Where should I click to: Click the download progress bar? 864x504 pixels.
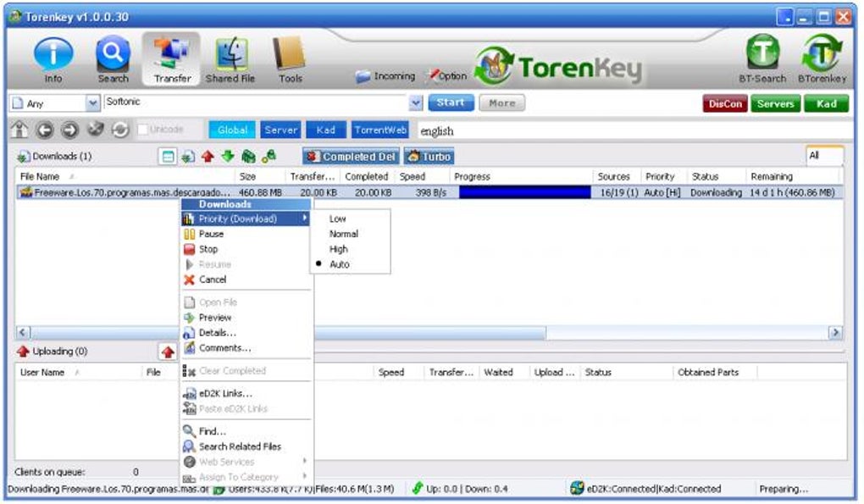[524, 192]
